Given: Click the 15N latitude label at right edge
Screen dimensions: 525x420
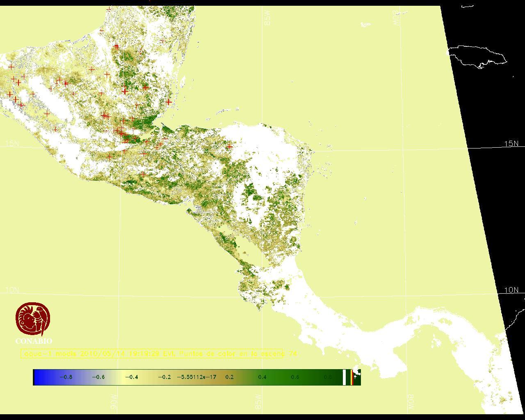Looking at the screenshot, I should click(x=511, y=144).
